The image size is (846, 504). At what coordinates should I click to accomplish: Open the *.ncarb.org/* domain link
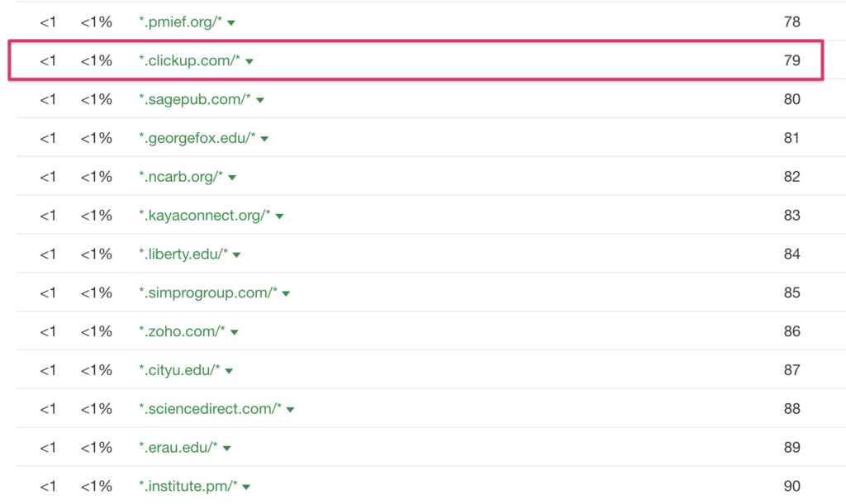point(181,177)
